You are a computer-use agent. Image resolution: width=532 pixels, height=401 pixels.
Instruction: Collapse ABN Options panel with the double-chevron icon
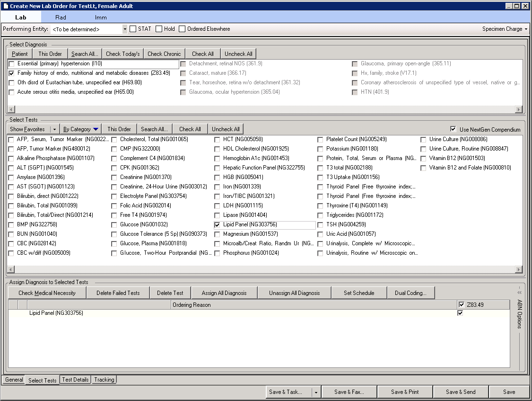click(519, 292)
